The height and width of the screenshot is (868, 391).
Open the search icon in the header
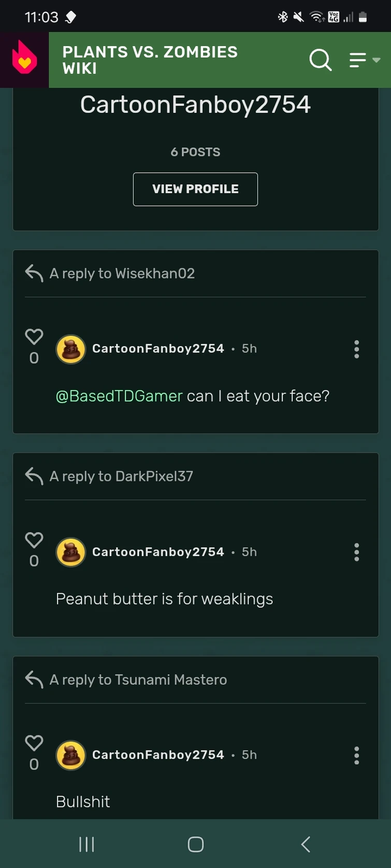321,60
